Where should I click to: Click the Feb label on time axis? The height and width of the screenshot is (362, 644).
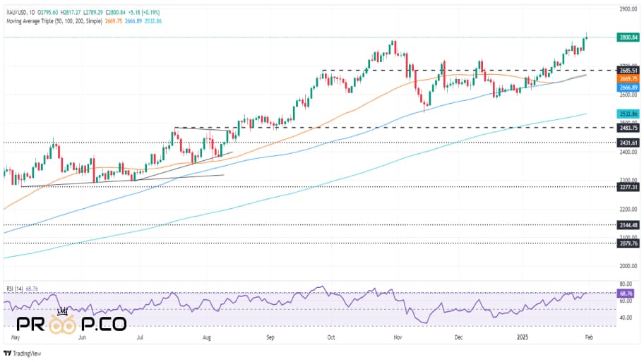point(589,337)
